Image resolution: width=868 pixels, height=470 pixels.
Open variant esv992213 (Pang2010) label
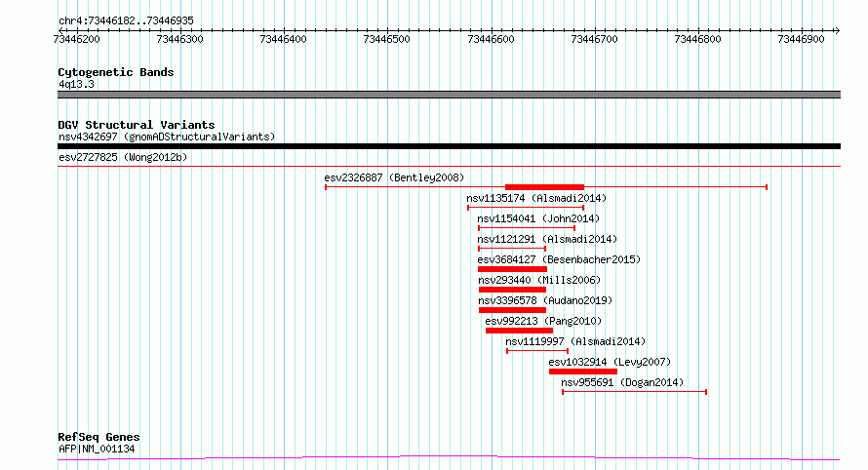coord(543,321)
